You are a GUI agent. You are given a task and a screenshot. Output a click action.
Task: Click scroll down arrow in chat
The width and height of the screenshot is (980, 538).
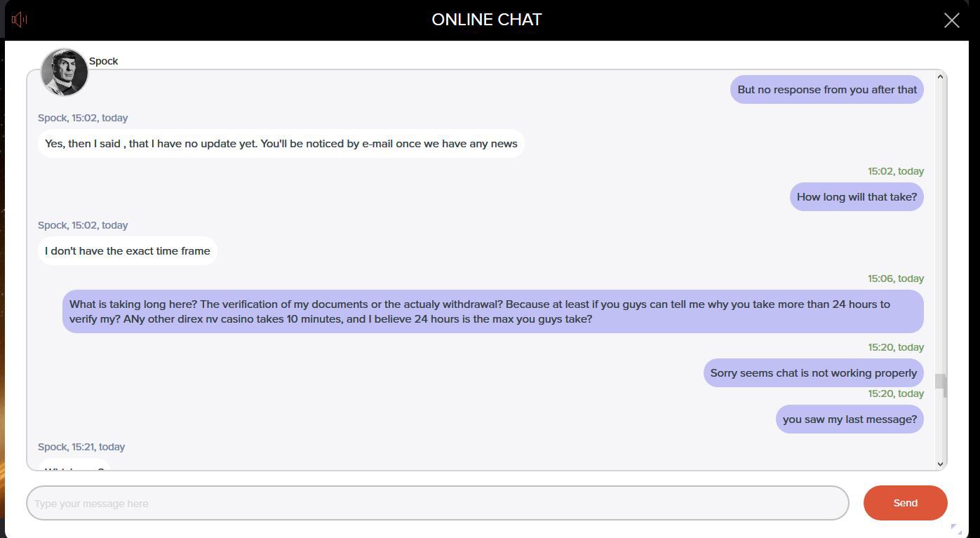point(940,464)
